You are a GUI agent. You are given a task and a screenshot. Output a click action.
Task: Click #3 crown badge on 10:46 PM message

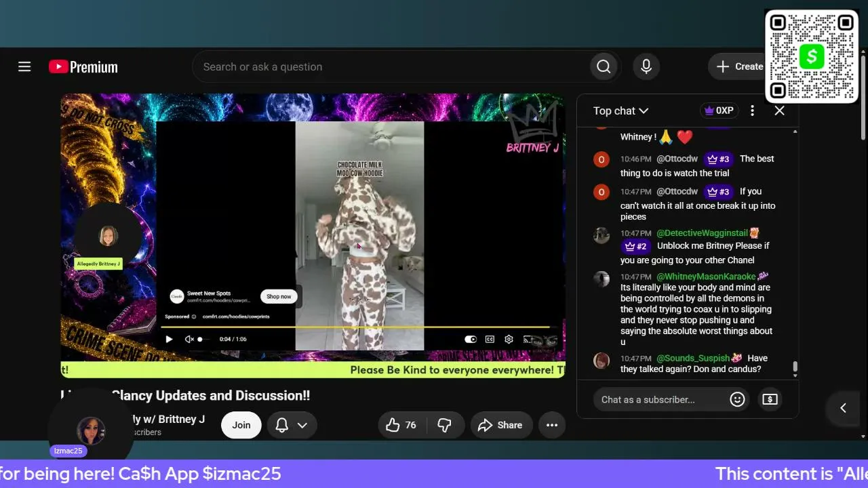pos(718,159)
